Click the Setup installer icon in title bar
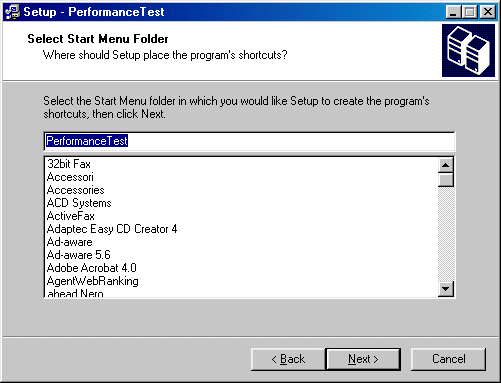Viewport: 501px width, 383px height. 12,12
